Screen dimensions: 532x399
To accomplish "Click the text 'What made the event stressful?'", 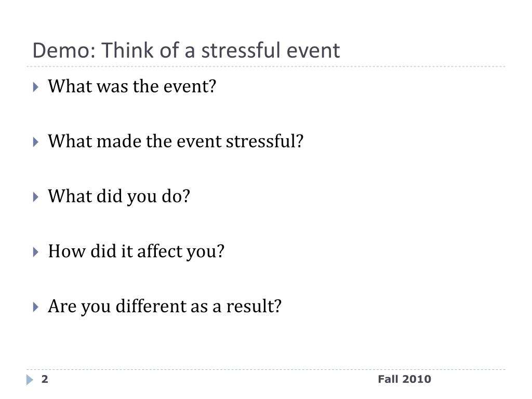I will click(x=176, y=141).
